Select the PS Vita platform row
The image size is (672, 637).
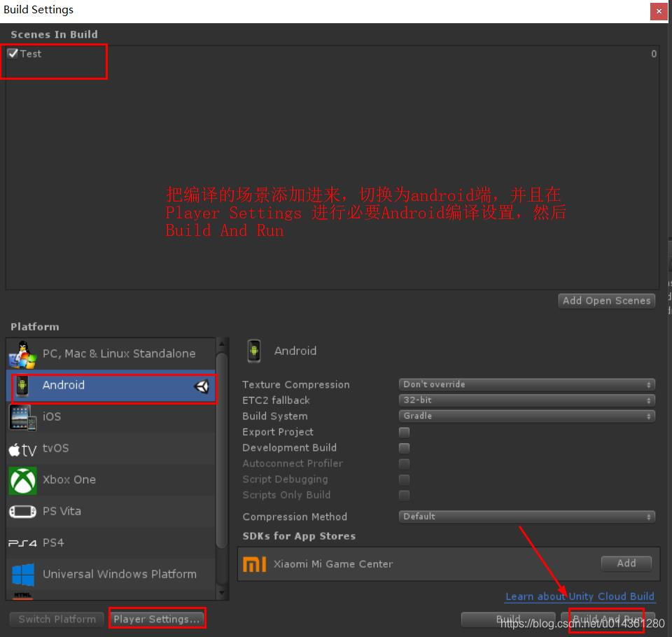pos(111,512)
